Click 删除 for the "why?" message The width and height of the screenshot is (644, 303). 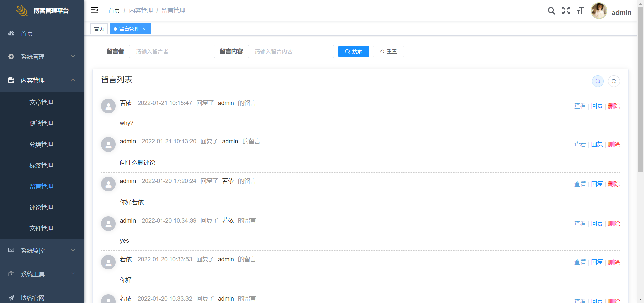614,106
